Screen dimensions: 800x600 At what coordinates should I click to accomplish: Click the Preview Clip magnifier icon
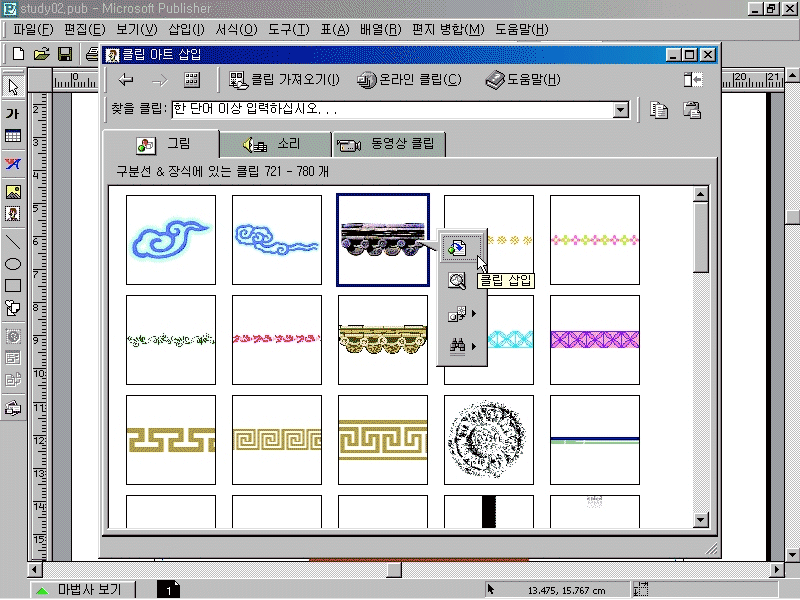click(x=457, y=281)
